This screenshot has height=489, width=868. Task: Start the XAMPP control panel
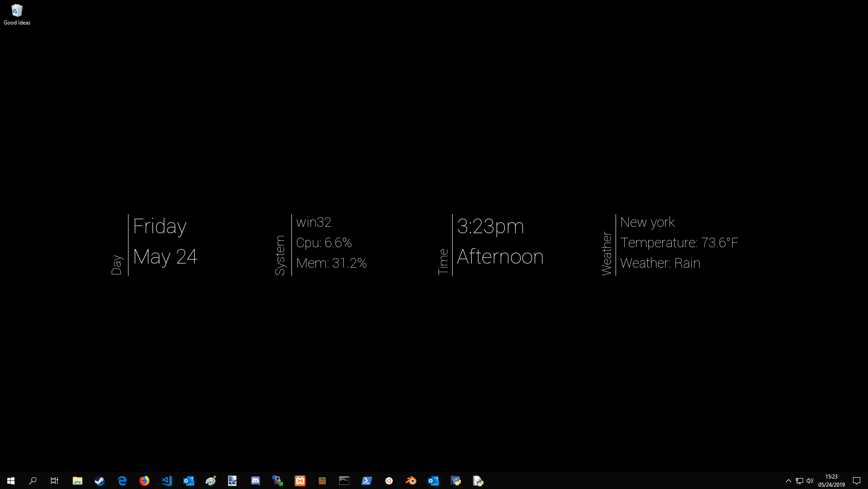pos(300,481)
